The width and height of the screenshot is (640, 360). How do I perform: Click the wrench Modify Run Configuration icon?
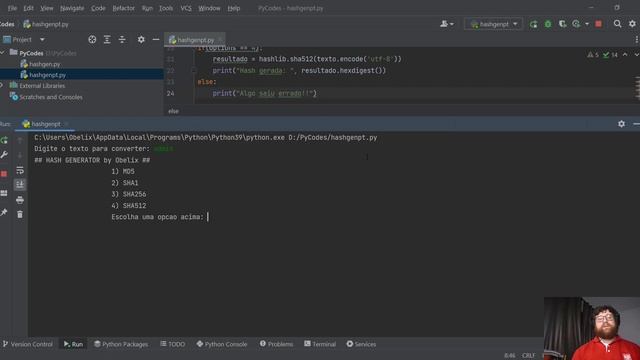tap(4, 155)
